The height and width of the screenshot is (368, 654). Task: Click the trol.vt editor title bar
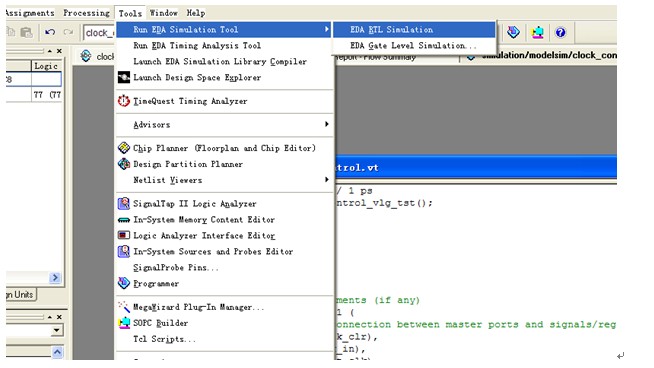(x=476, y=168)
